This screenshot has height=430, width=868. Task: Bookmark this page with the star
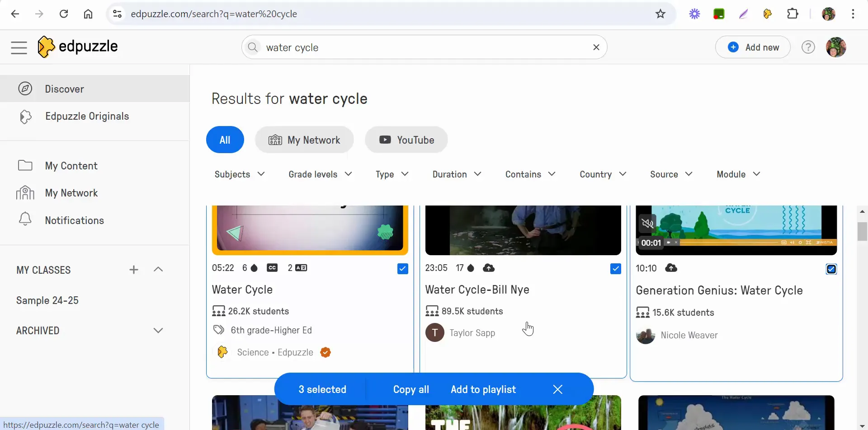[x=660, y=14]
